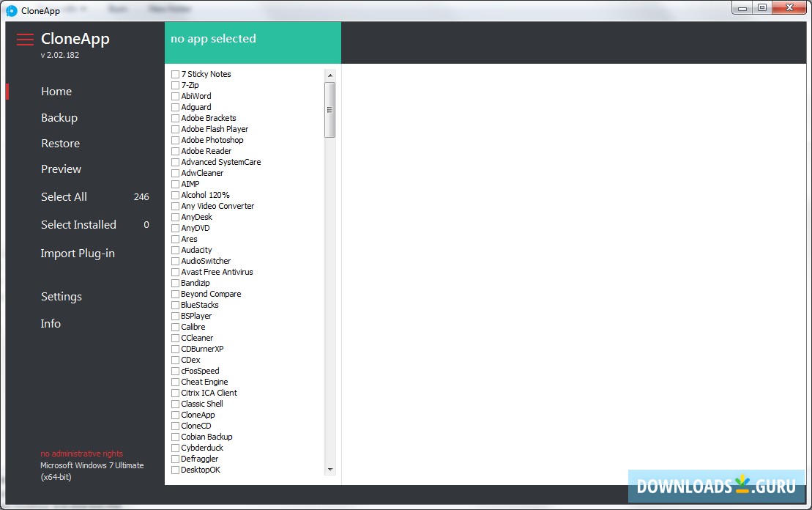Check the Adobe Reader box
The image size is (812, 510).
tap(175, 152)
